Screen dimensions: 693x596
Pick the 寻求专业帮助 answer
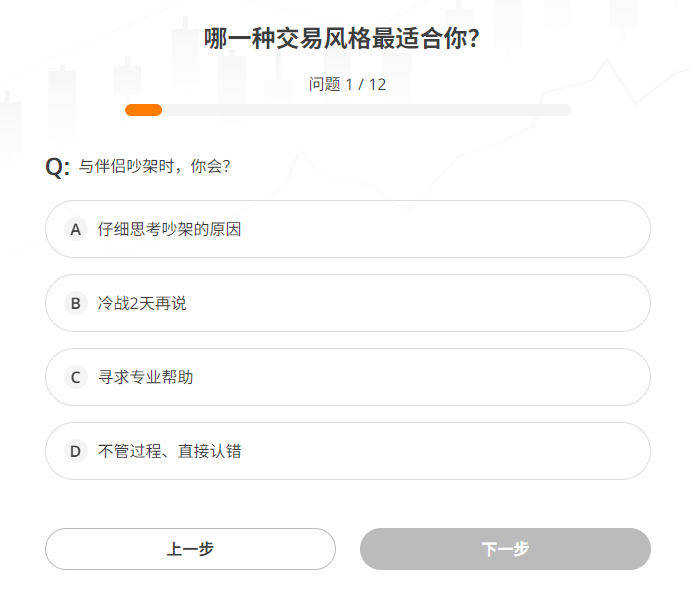pos(146,377)
